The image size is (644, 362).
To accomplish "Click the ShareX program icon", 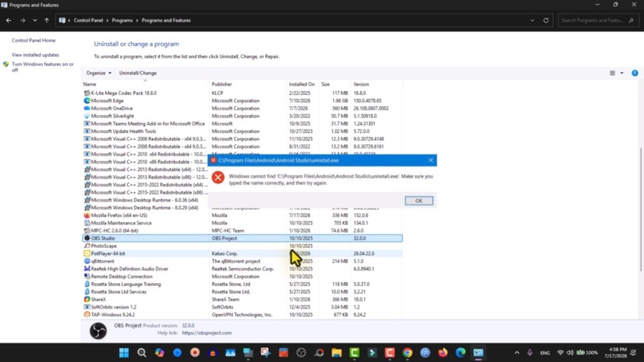I will coord(87,299).
